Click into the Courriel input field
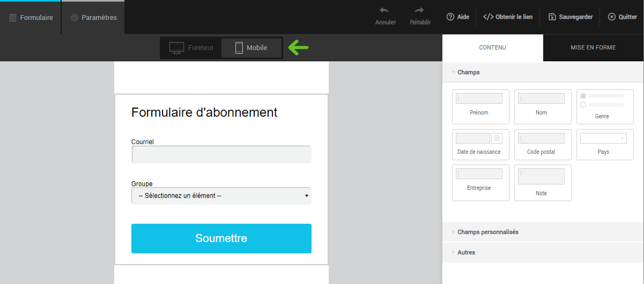Image resolution: width=644 pixels, height=284 pixels. 221,154
